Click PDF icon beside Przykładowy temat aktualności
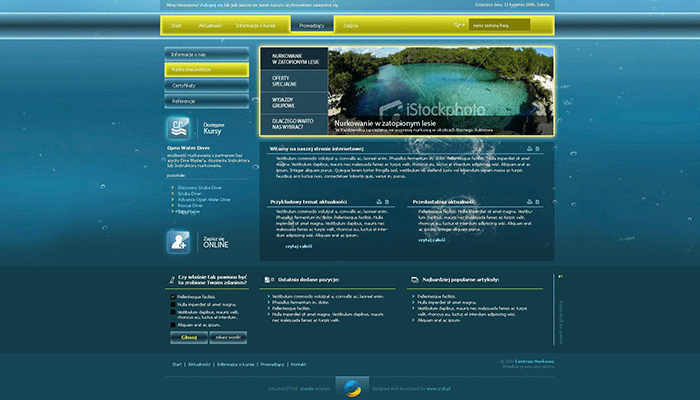Viewport: 700px width, 400px height. coord(387,202)
